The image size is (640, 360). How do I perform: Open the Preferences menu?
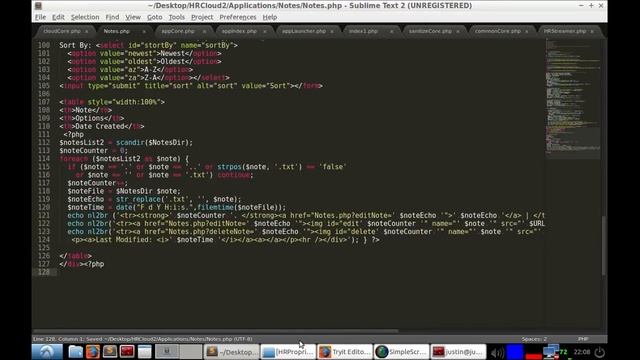click(x=238, y=17)
